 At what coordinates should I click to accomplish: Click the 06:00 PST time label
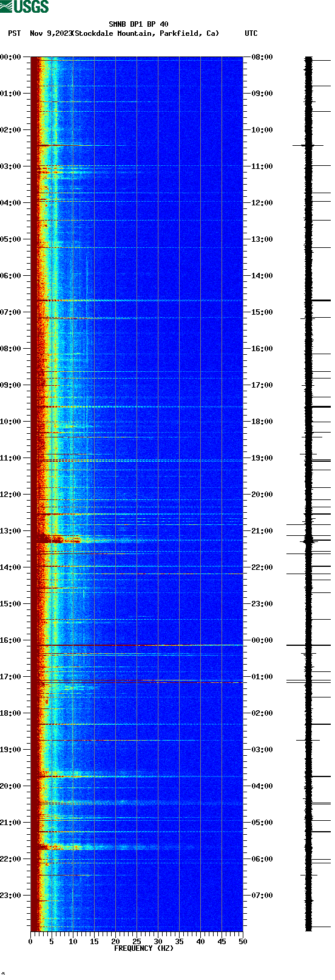(11, 276)
